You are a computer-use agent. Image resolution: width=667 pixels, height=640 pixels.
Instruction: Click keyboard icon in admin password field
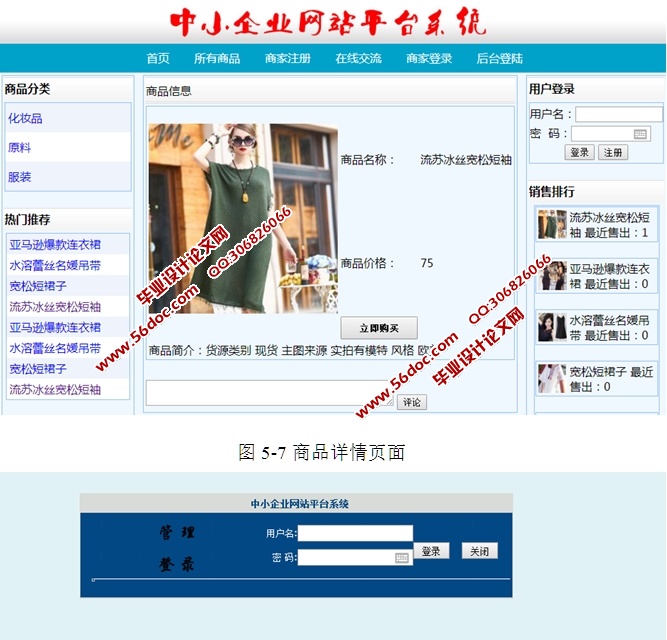(x=402, y=558)
